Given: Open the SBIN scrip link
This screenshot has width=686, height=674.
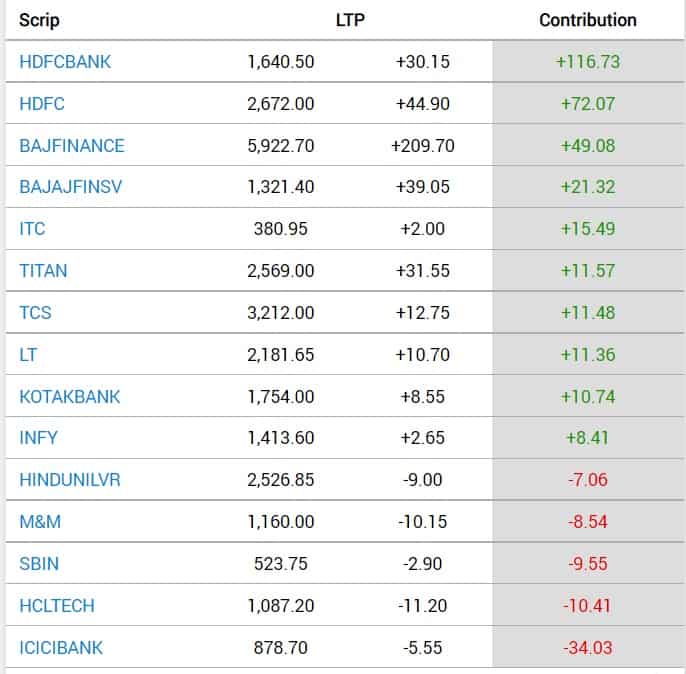Looking at the screenshot, I should pos(39,564).
